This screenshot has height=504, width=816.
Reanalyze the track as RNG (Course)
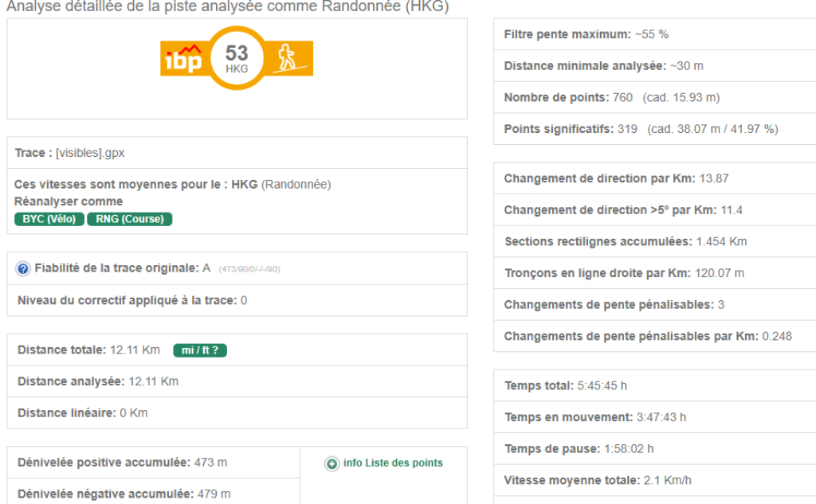click(x=130, y=219)
